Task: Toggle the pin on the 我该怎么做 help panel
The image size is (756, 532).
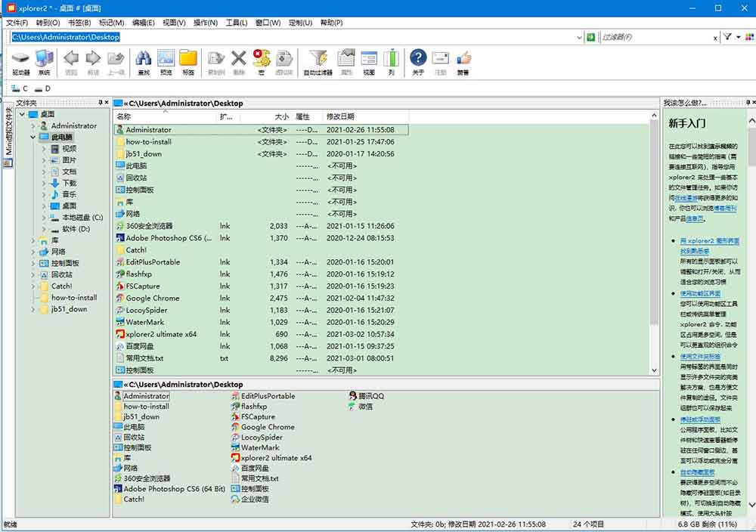Action: point(748,103)
